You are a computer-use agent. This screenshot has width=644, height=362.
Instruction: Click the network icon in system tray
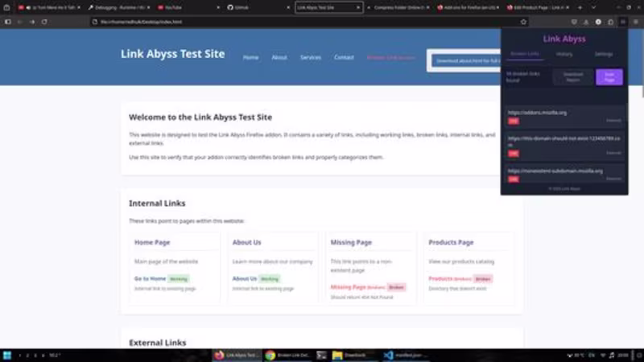pos(603,355)
